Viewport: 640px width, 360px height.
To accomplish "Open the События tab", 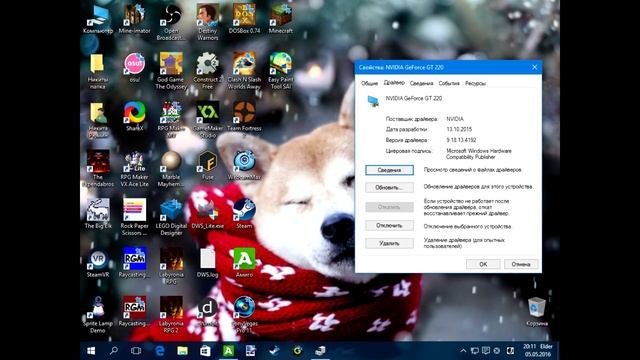I will (449, 83).
